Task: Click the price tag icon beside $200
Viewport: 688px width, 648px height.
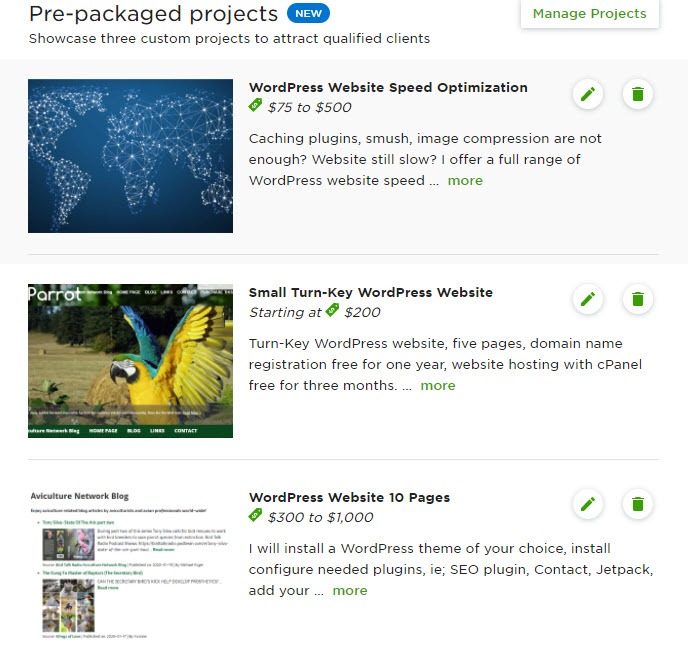Action: pyautogui.click(x=332, y=310)
